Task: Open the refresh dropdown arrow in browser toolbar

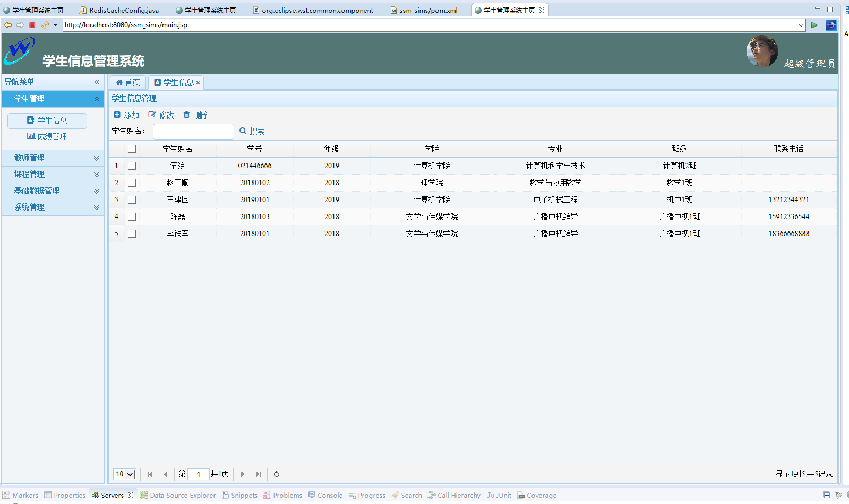Action: (55, 25)
